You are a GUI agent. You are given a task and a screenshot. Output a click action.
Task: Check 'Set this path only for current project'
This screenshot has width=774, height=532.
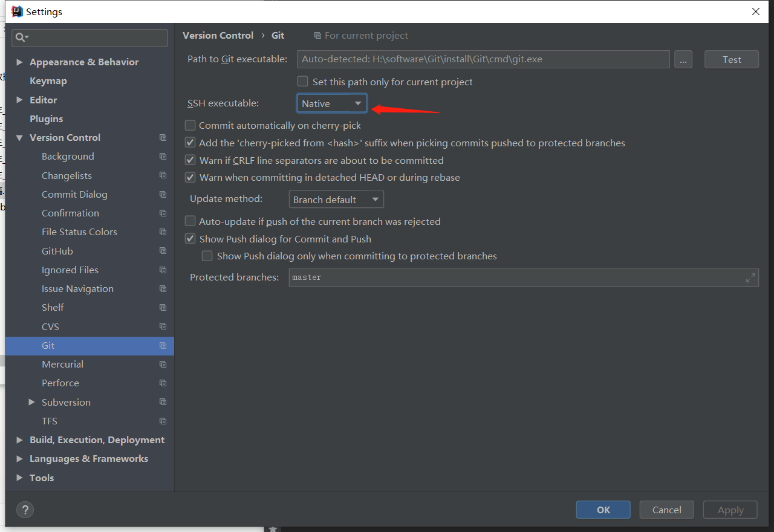coord(302,81)
